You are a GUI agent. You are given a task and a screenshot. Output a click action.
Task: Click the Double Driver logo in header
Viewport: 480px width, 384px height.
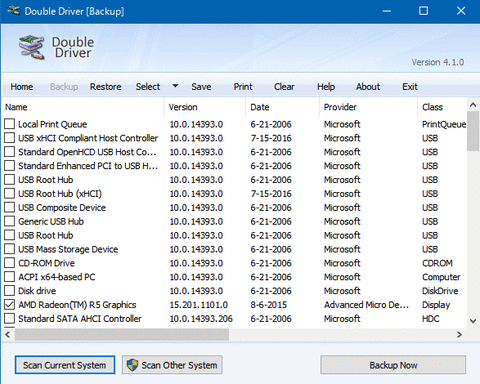32,47
